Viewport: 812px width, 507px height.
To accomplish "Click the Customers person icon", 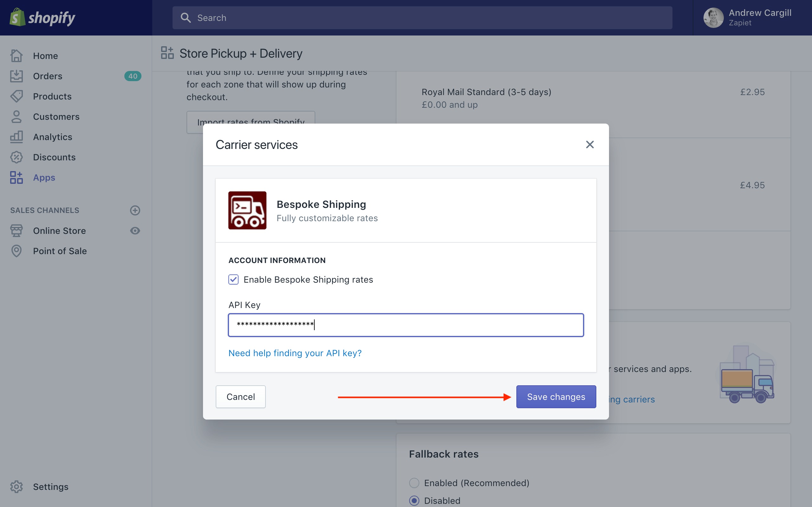I will coord(16,117).
